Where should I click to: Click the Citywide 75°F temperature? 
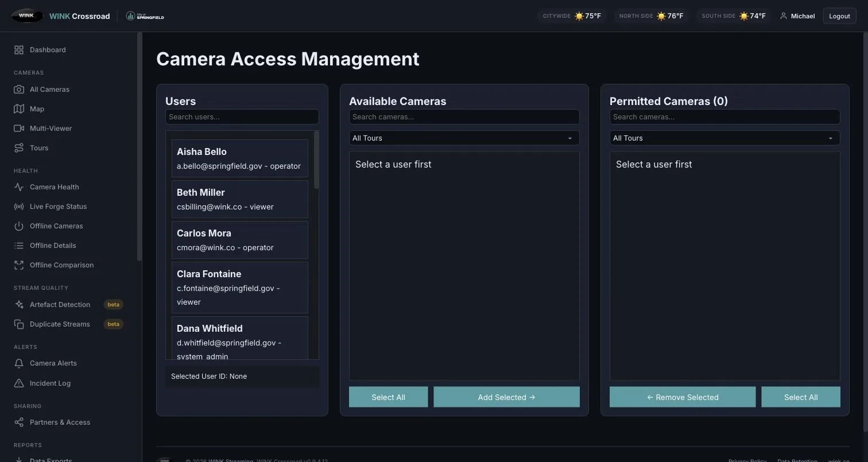593,16
